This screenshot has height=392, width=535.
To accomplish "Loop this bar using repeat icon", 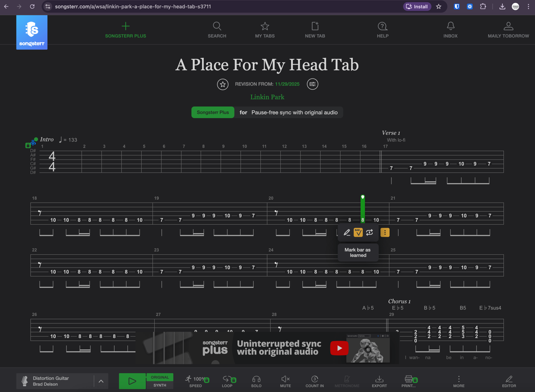I will [x=370, y=232].
